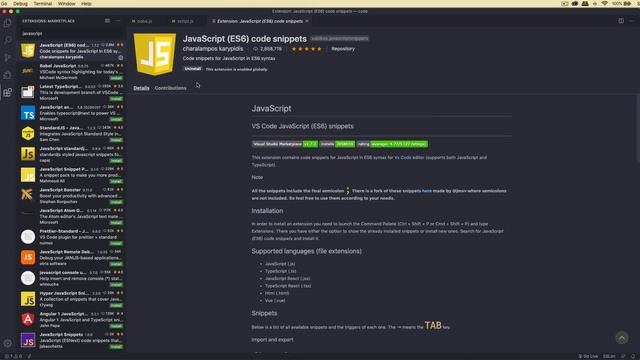Select the purple JavaScript Snippets extension icon
This screenshot has height=360, width=640.
click(28, 340)
